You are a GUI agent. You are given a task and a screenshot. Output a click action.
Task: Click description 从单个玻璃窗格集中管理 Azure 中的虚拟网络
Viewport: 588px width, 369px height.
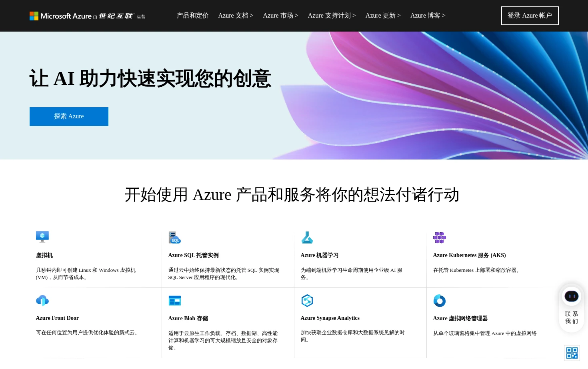(x=485, y=333)
